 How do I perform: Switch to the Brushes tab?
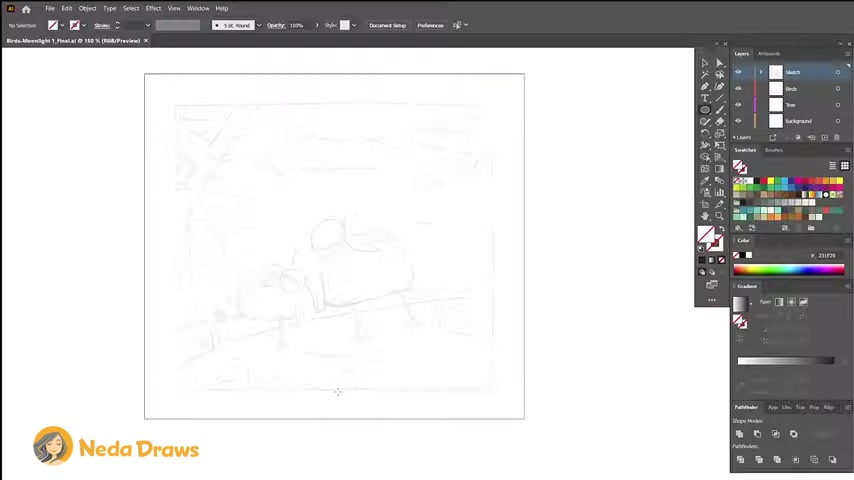pos(773,150)
